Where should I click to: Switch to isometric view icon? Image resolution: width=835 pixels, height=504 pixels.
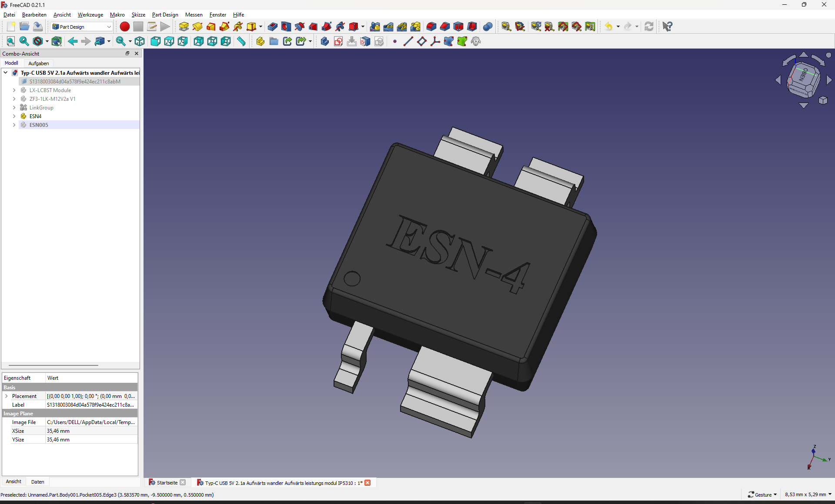click(x=140, y=41)
